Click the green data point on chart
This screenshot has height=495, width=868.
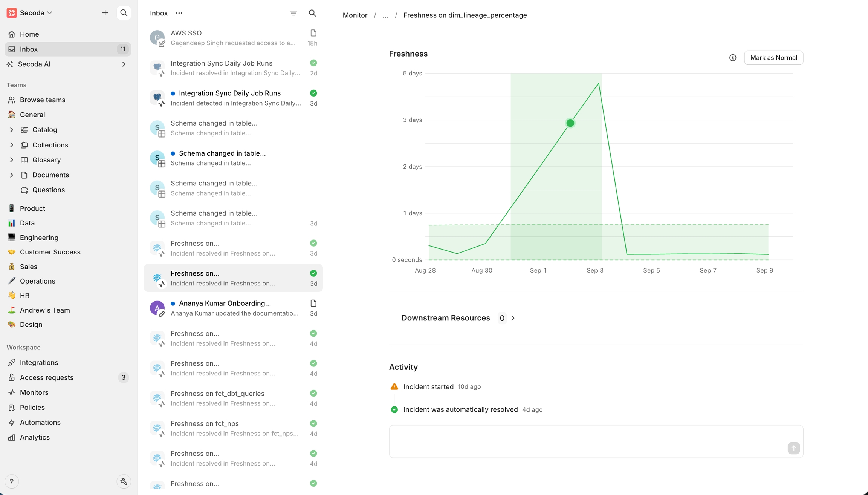click(570, 123)
